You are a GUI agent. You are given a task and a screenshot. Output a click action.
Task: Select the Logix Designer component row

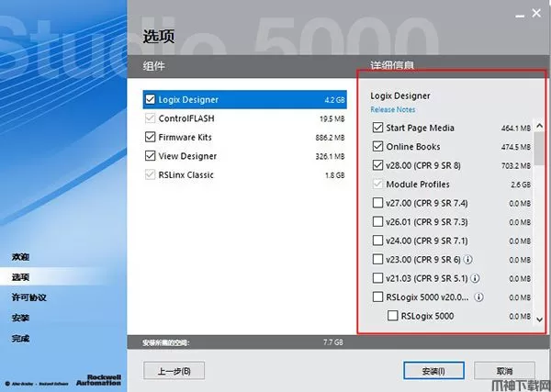pyautogui.click(x=245, y=99)
